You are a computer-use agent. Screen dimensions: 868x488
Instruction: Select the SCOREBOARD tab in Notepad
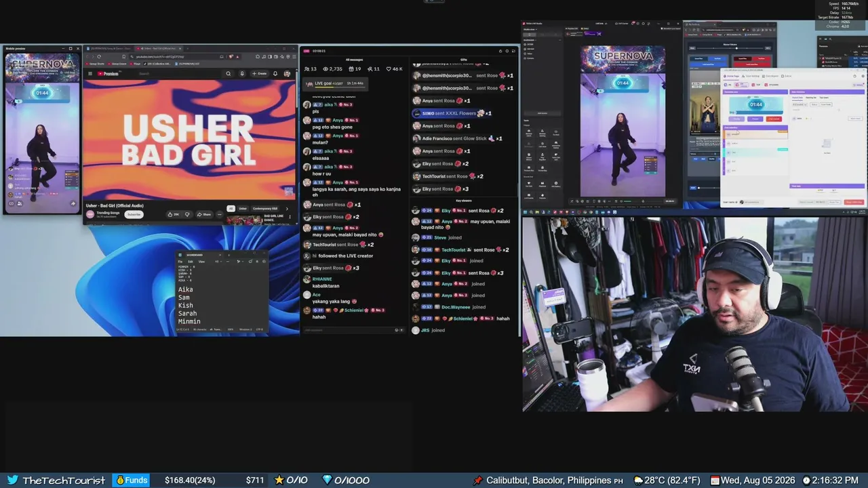(x=198, y=255)
